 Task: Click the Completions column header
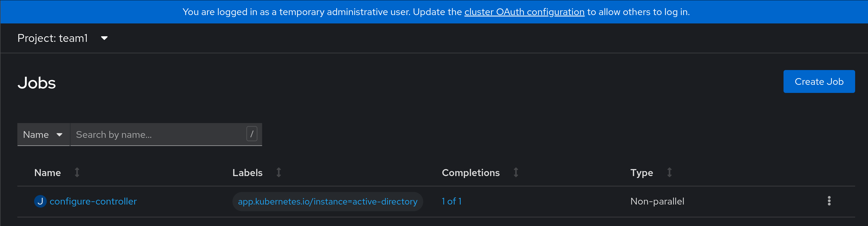point(471,172)
